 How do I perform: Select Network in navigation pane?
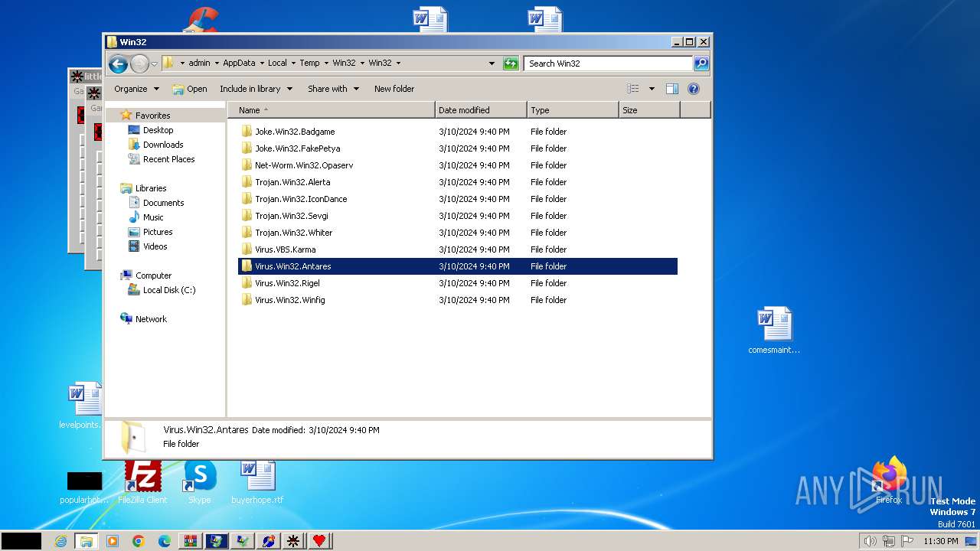[151, 319]
